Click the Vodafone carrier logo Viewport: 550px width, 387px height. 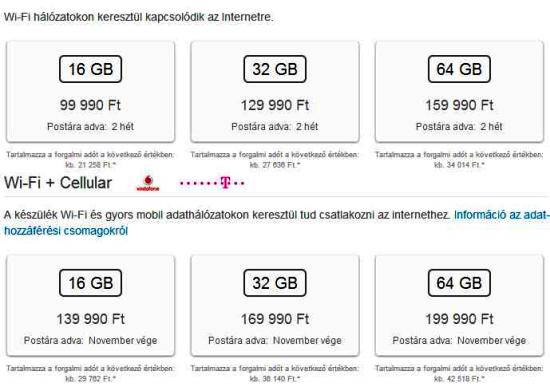pyautogui.click(x=148, y=183)
